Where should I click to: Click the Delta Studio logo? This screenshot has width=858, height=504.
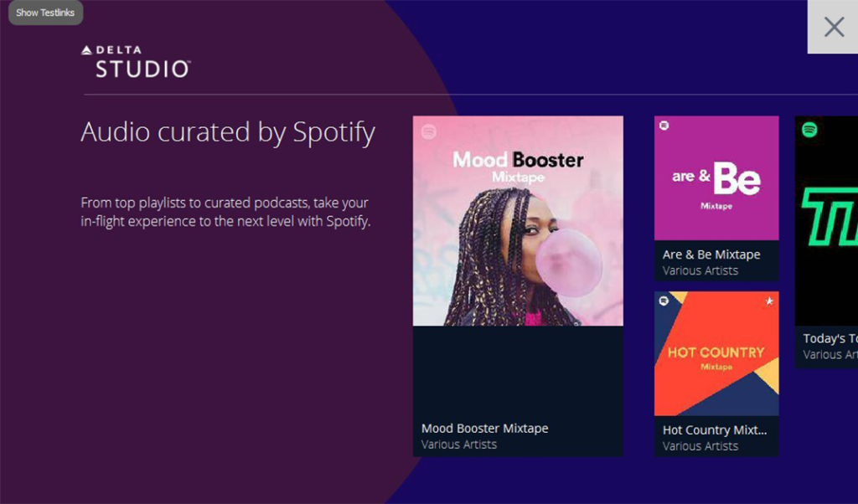pos(136,62)
